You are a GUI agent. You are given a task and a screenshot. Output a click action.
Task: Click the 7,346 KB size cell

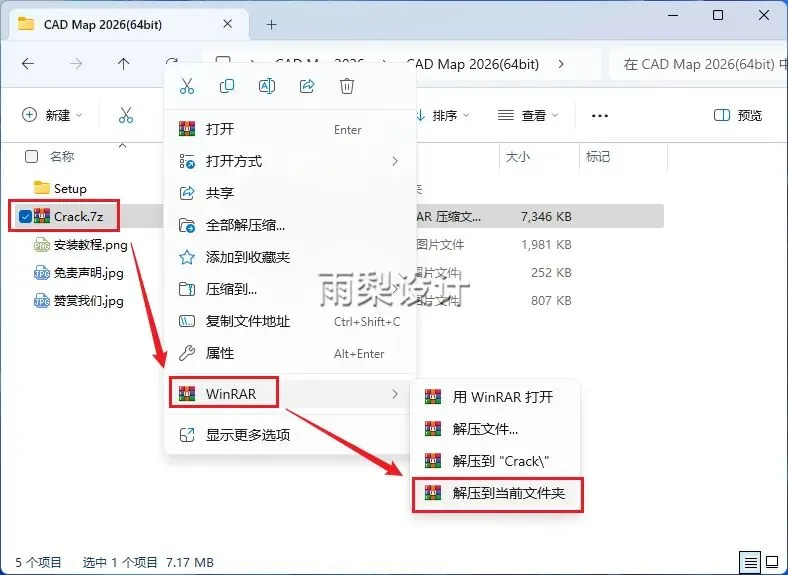546,217
